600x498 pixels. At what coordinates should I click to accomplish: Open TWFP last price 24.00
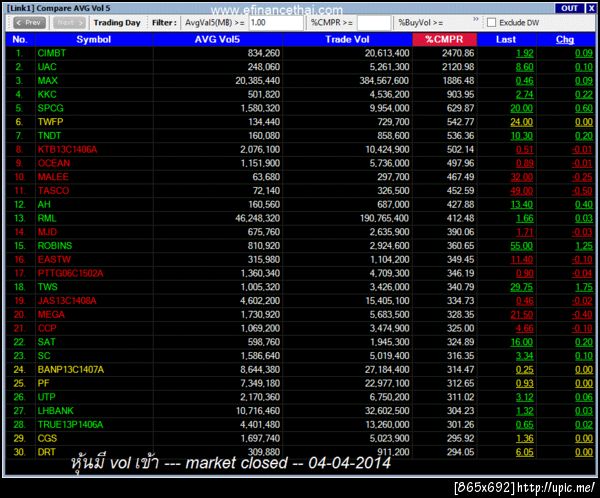522,122
